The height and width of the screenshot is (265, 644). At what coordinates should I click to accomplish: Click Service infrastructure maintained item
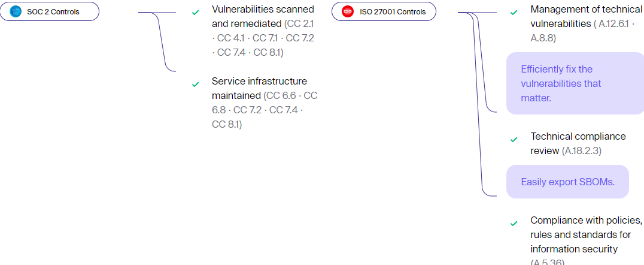[260, 88]
